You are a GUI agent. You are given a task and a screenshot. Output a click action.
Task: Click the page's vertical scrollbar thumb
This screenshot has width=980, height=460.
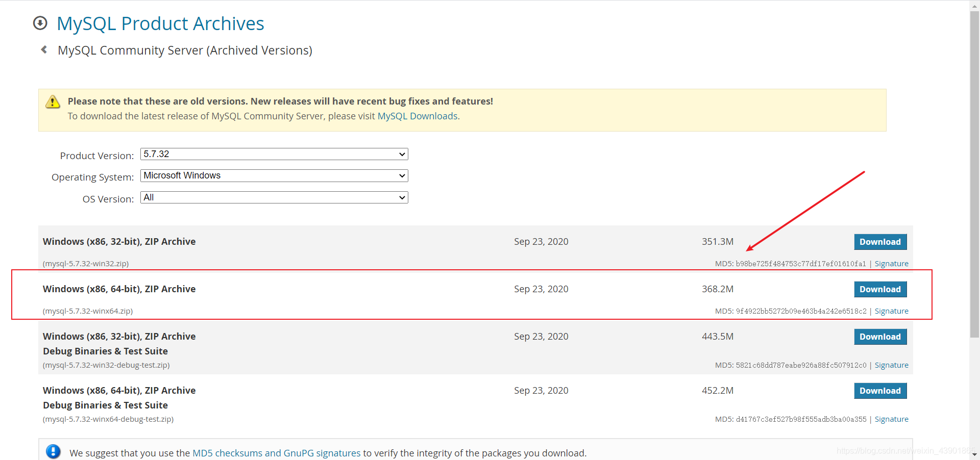point(974,173)
